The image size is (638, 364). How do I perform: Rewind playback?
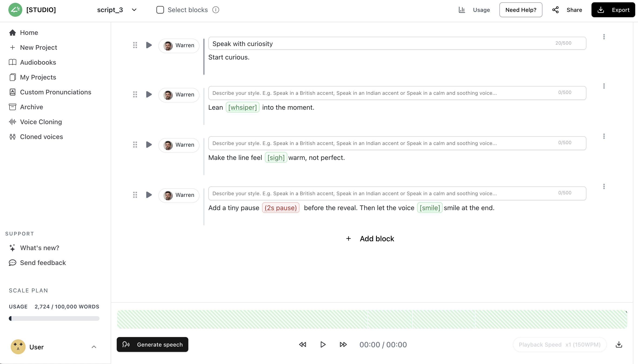302,345
